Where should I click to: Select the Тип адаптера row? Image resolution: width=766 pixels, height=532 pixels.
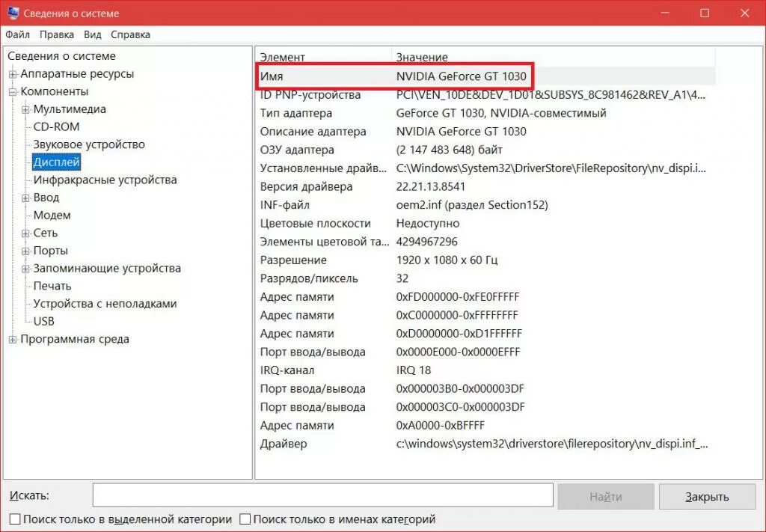tap(486, 113)
